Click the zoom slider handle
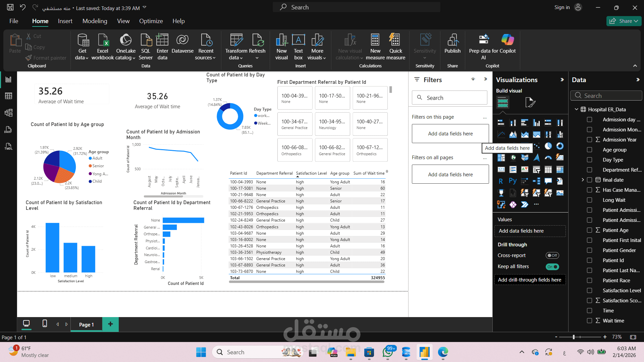 [x=574, y=337]
